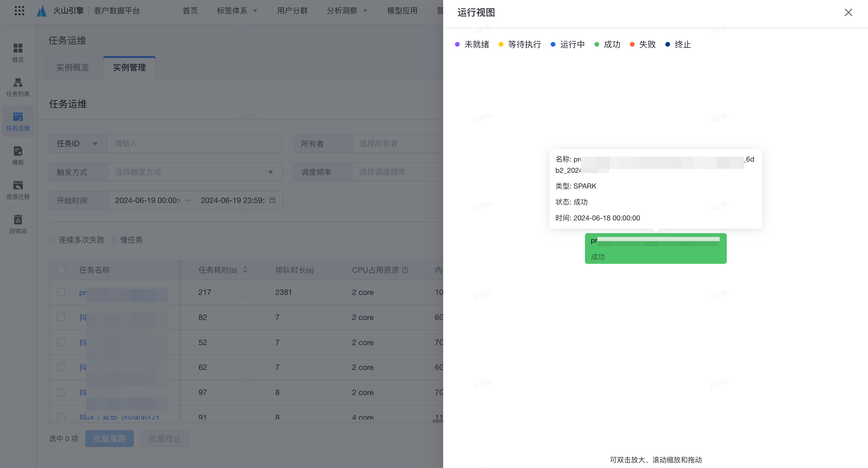The height and width of the screenshot is (468, 868).
Task: Toggle the 等待执行 legend dot
Action: pos(501,45)
